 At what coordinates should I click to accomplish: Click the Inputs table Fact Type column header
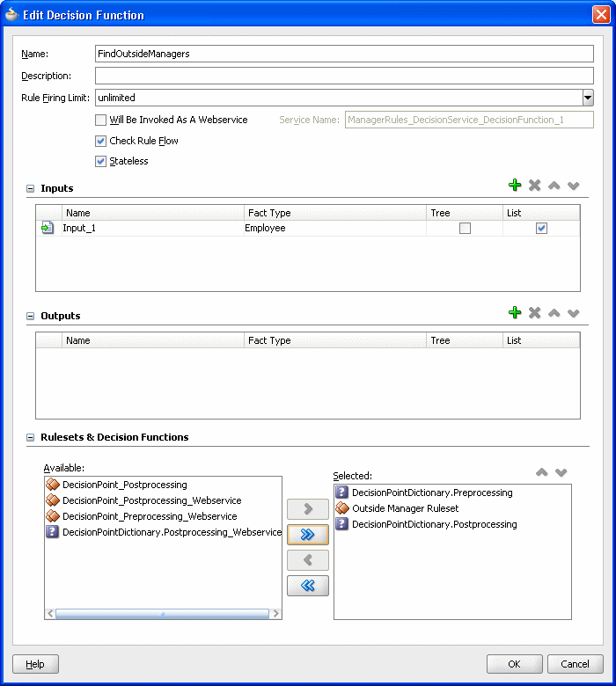(335, 213)
